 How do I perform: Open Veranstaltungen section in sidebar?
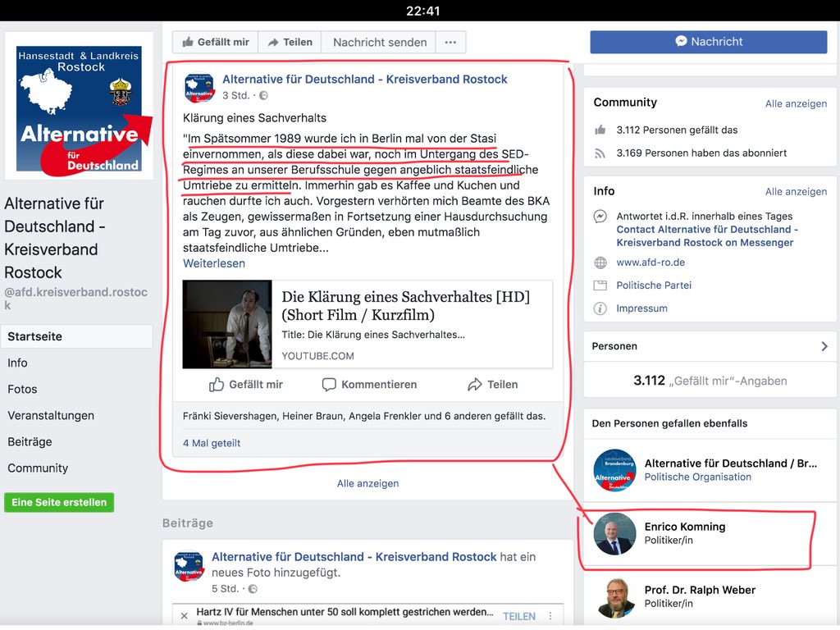pos(51,415)
